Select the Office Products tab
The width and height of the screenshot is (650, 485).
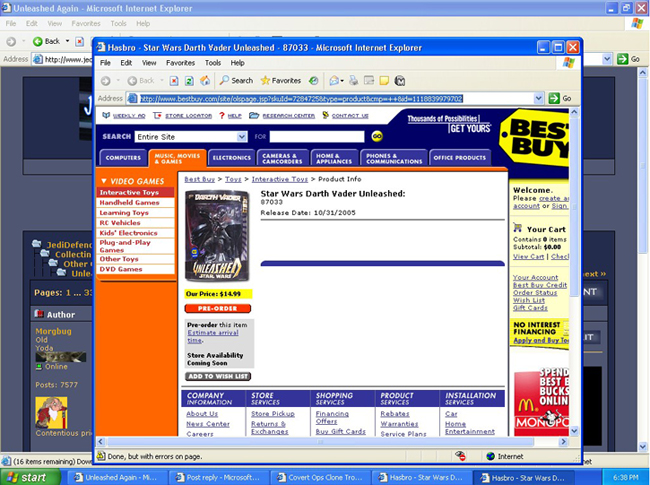[x=460, y=158]
